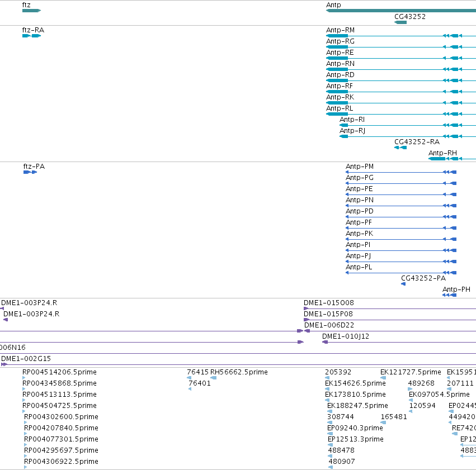Select transcript Antp-RL
This screenshot has width=476, height=470.
(340, 108)
